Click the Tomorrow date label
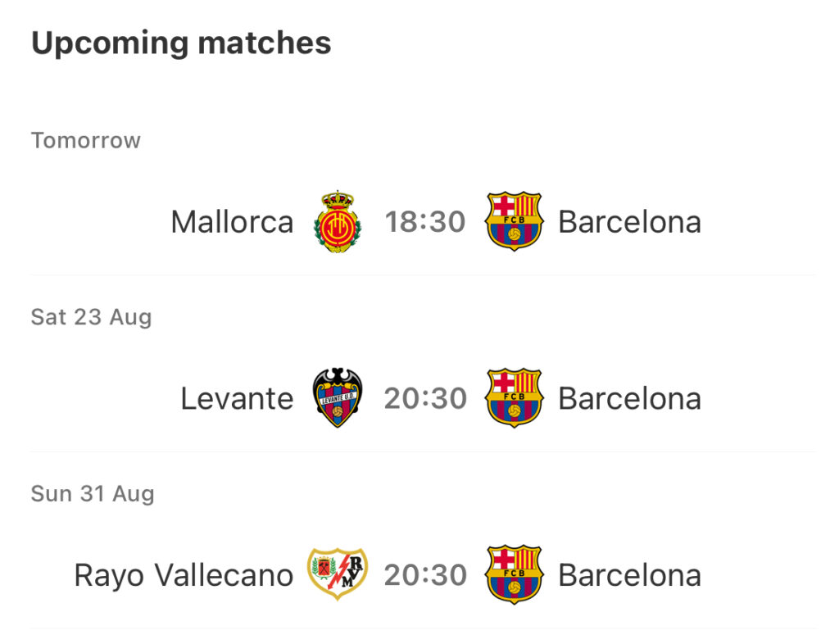 pos(85,141)
